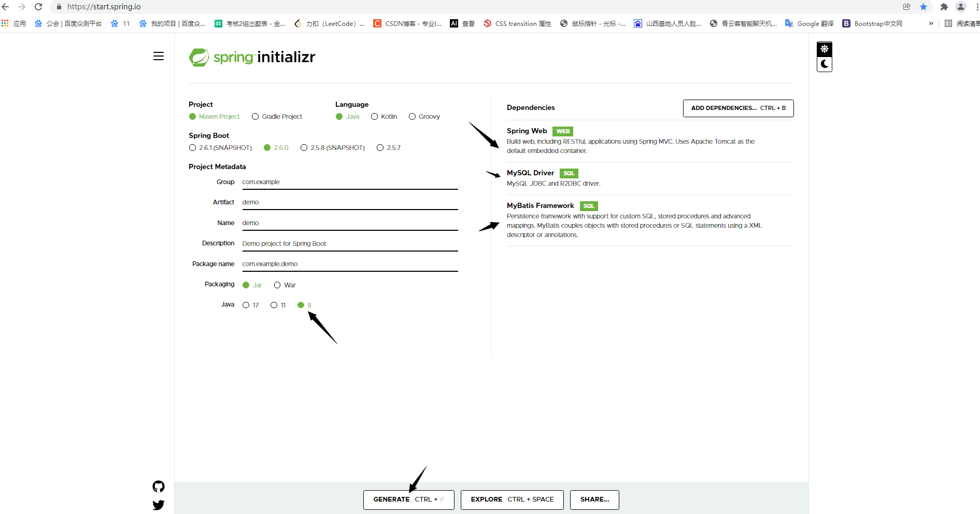Screen dimensions: 980x514
Task: Select Spring Boot 2.6.1 (SNAPSHOT)
Action: [220, 148]
